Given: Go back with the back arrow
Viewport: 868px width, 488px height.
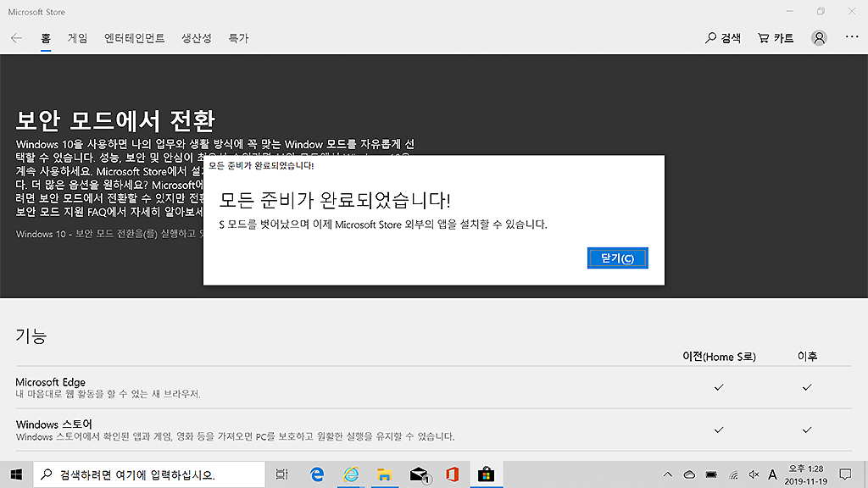Looking at the screenshot, I should click(x=16, y=38).
